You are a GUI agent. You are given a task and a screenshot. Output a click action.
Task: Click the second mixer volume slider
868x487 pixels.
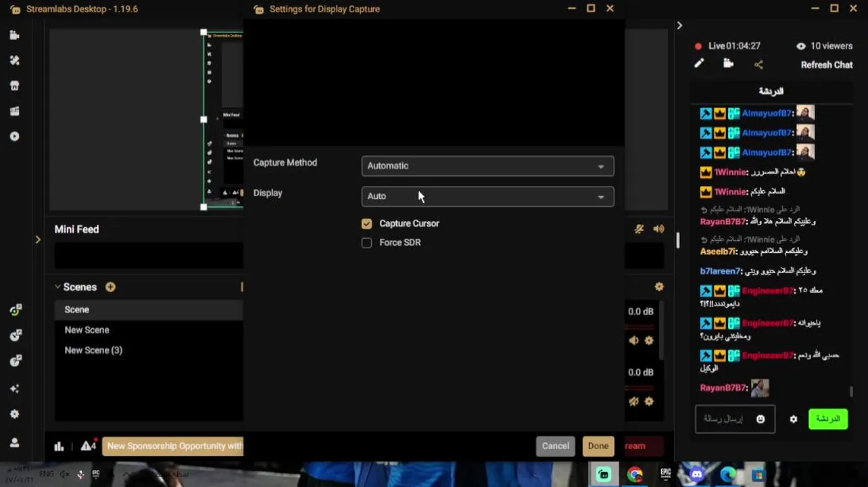640,388
